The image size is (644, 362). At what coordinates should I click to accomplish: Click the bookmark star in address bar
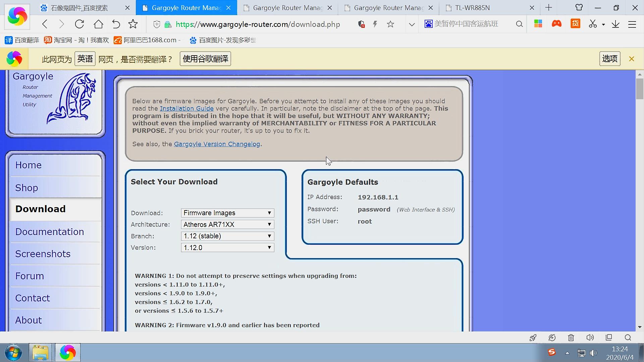tap(390, 24)
